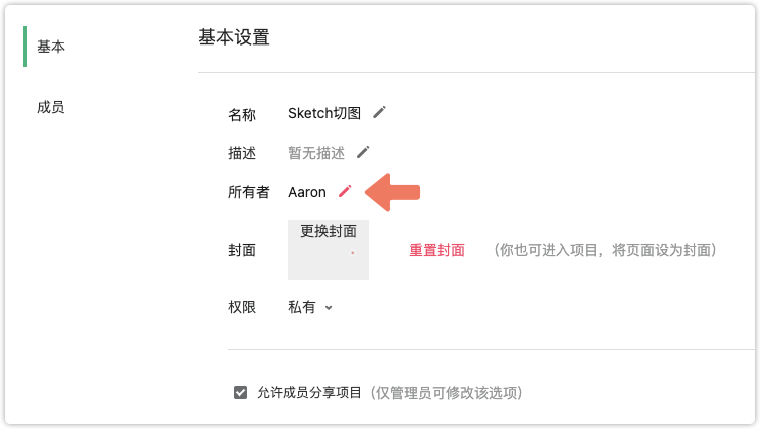Click the owner name Aaron

click(307, 192)
